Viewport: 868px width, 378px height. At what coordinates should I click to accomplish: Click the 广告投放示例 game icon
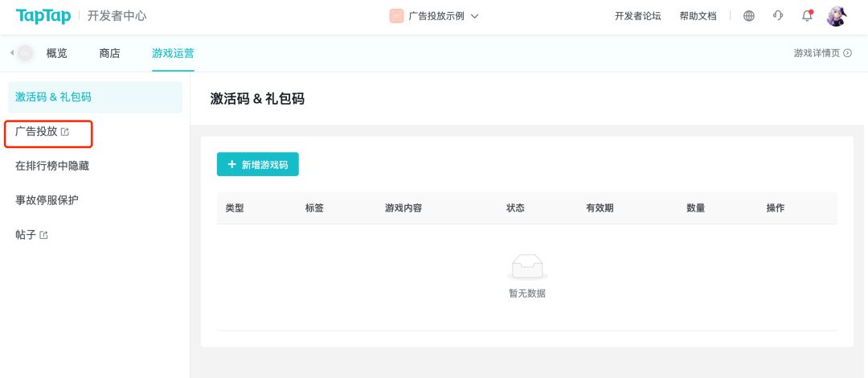(x=396, y=16)
